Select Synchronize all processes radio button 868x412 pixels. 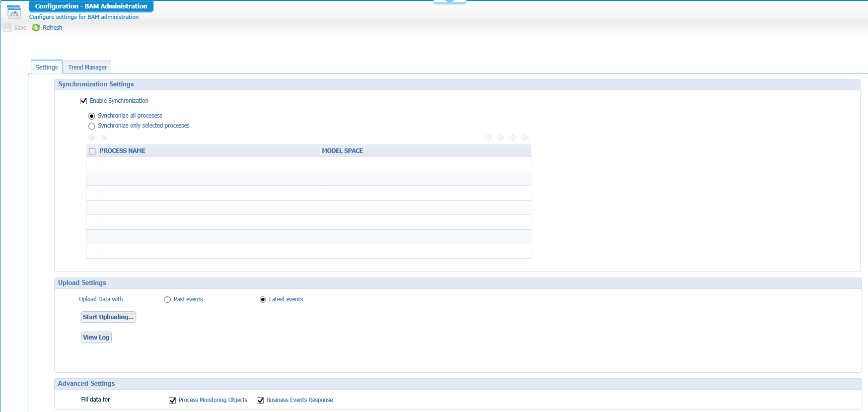tap(91, 116)
